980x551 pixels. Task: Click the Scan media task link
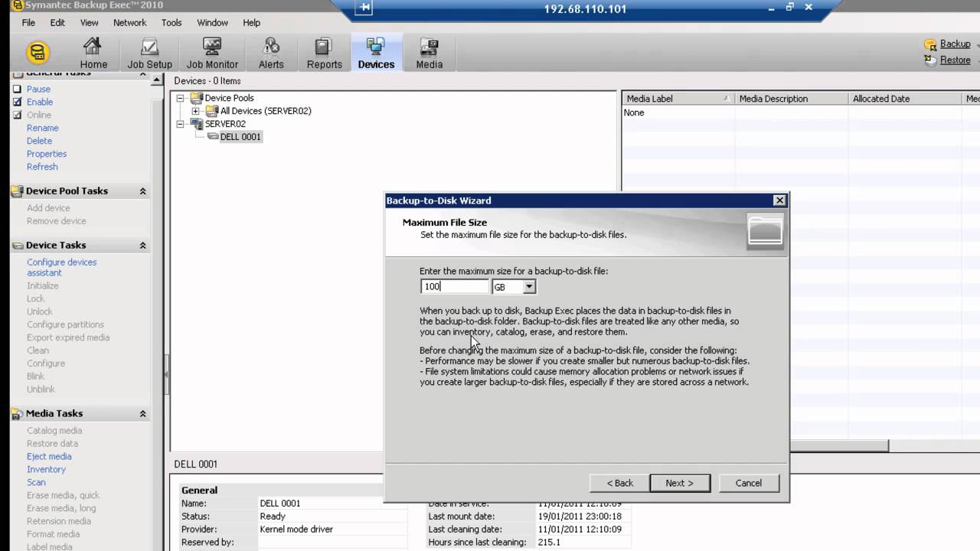(36, 482)
